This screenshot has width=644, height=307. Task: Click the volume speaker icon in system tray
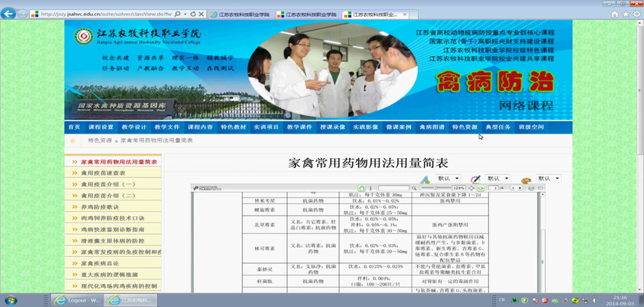click(x=594, y=300)
